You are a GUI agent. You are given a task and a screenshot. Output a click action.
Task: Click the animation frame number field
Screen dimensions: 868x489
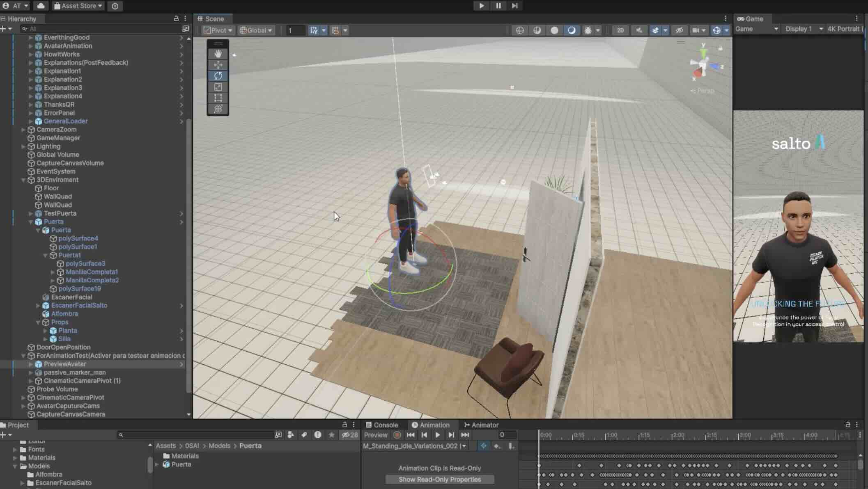point(507,435)
